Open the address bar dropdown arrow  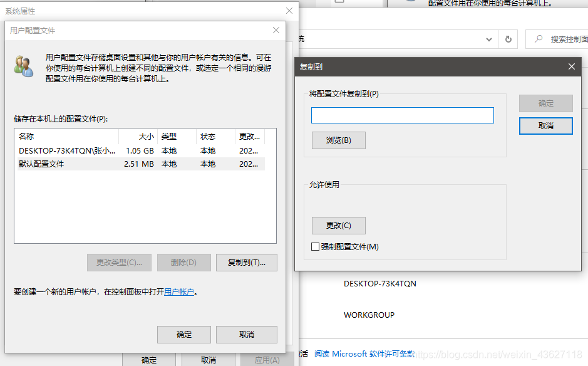coord(488,39)
